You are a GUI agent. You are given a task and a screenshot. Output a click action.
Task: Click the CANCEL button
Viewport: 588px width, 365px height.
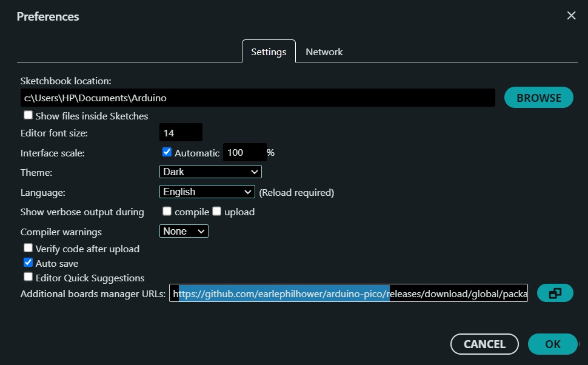[x=484, y=344]
